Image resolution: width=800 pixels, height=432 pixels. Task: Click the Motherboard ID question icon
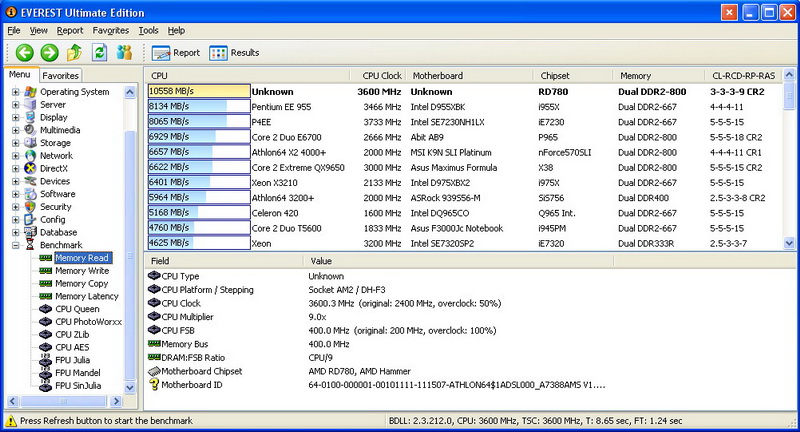pyautogui.click(x=154, y=385)
